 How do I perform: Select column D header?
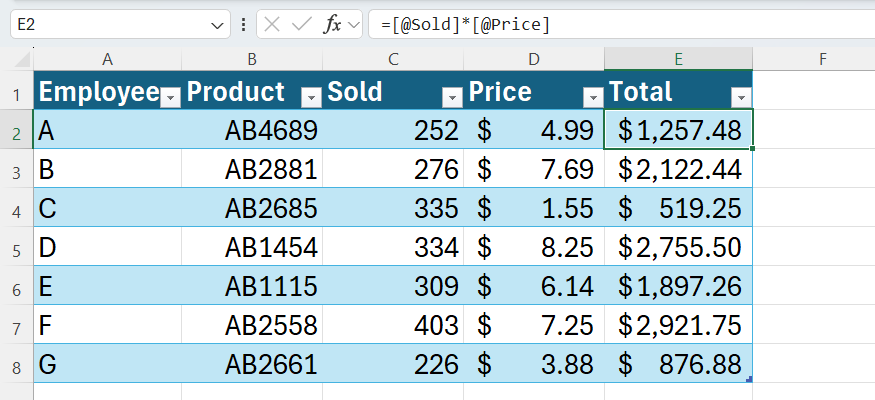534,60
